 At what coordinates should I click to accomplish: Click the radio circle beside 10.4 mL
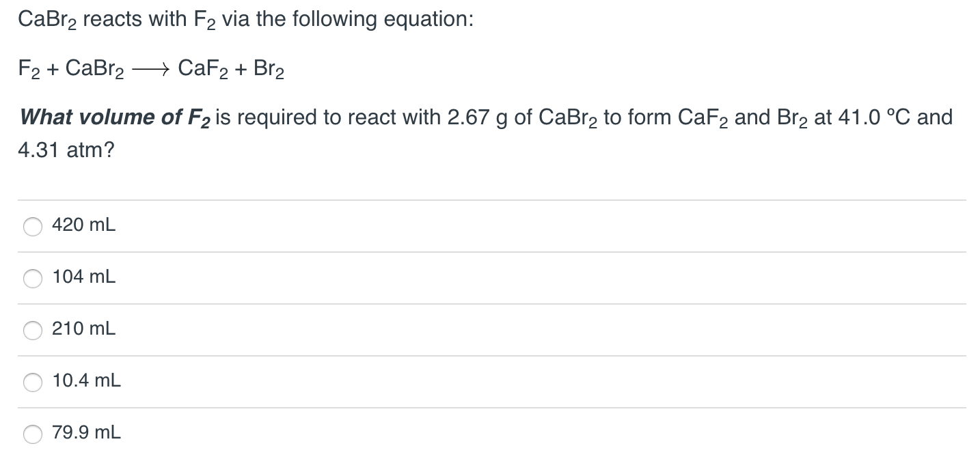[x=32, y=382]
